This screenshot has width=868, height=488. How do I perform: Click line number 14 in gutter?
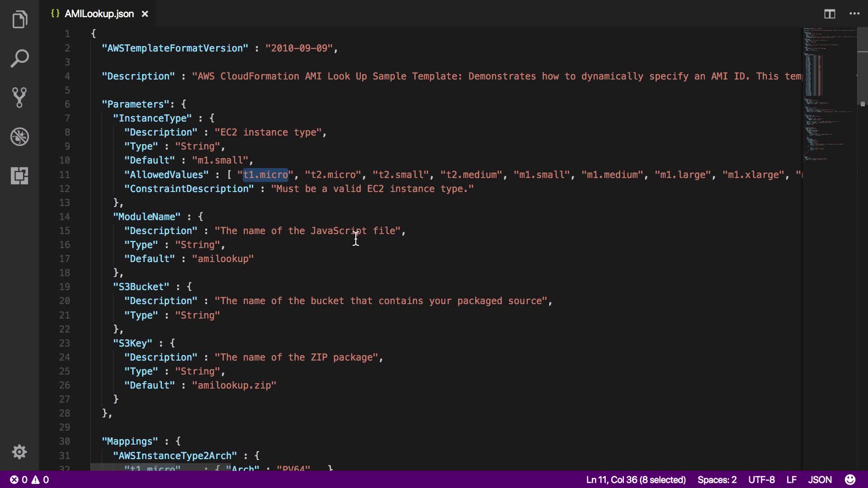65,217
